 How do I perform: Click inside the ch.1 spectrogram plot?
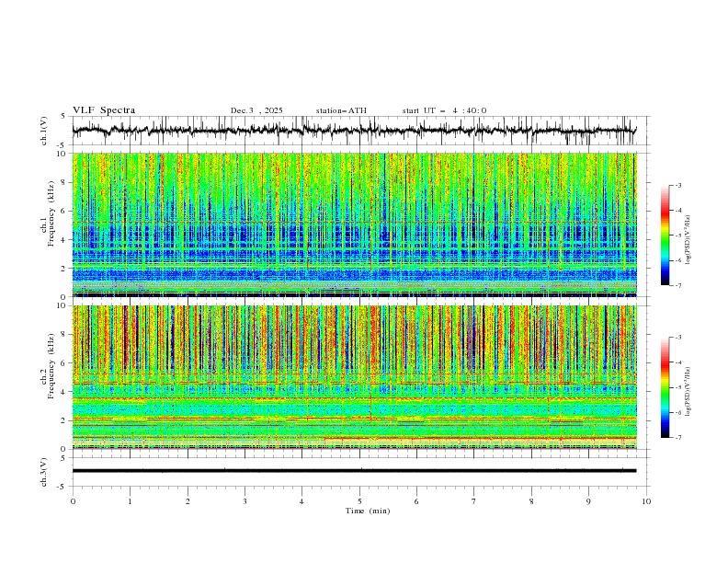[x=358, y=224]
